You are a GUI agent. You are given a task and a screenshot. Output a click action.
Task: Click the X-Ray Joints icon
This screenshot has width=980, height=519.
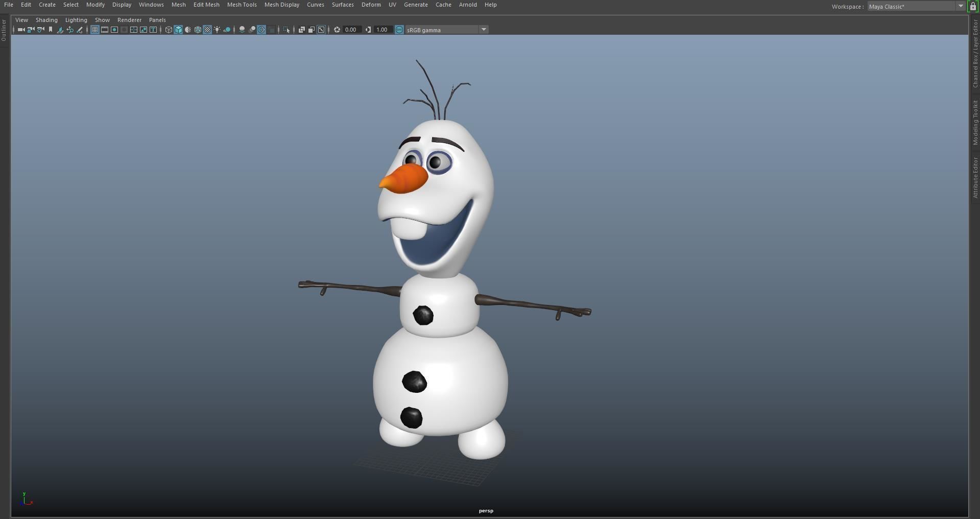[x=321, y=30]
